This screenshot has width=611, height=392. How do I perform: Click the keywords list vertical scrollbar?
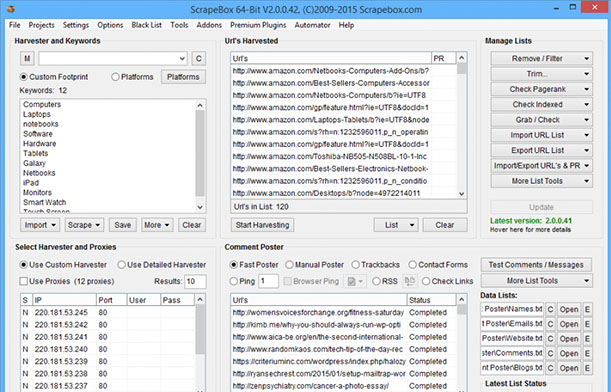[200, 154]
